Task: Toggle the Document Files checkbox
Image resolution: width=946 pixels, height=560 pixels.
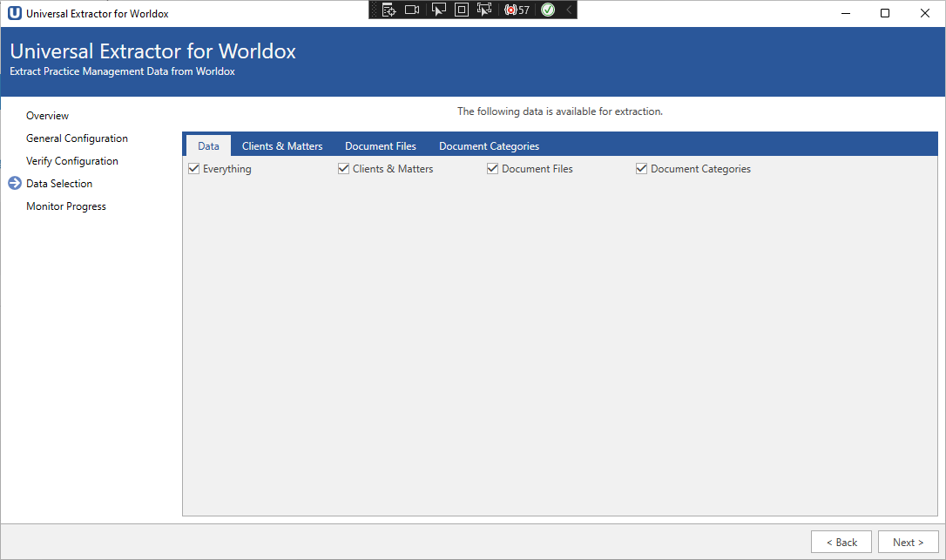Action: click(x=492, y=168)
